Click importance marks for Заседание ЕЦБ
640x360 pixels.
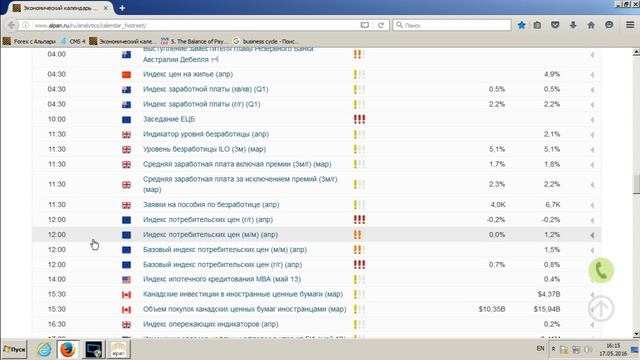pos(359,119)
